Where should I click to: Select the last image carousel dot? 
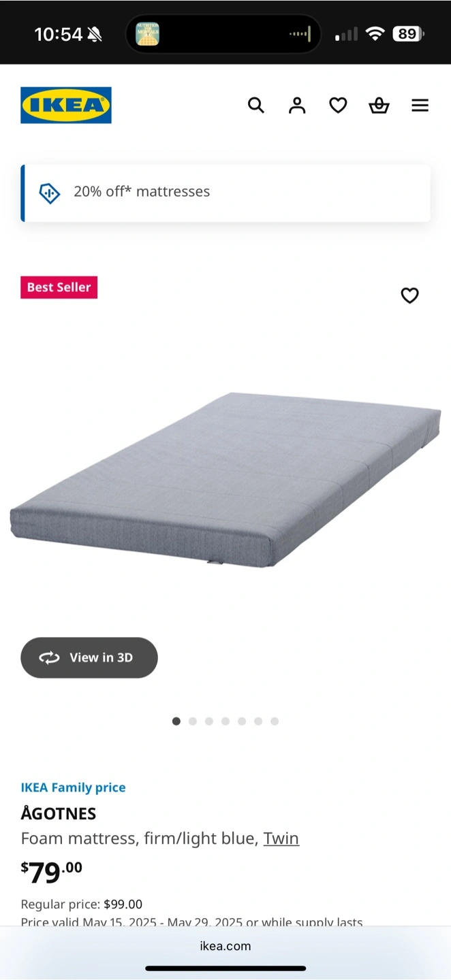coord(275,721)
